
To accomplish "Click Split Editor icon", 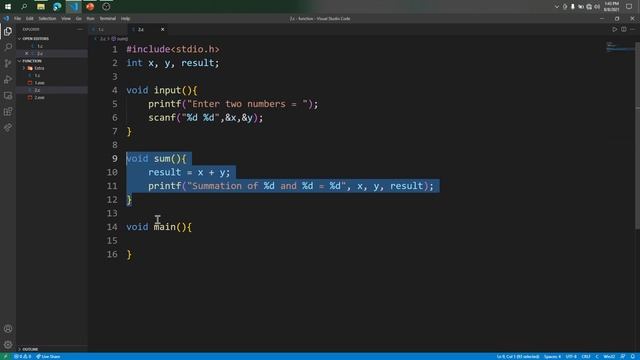I will coord(624,29).
